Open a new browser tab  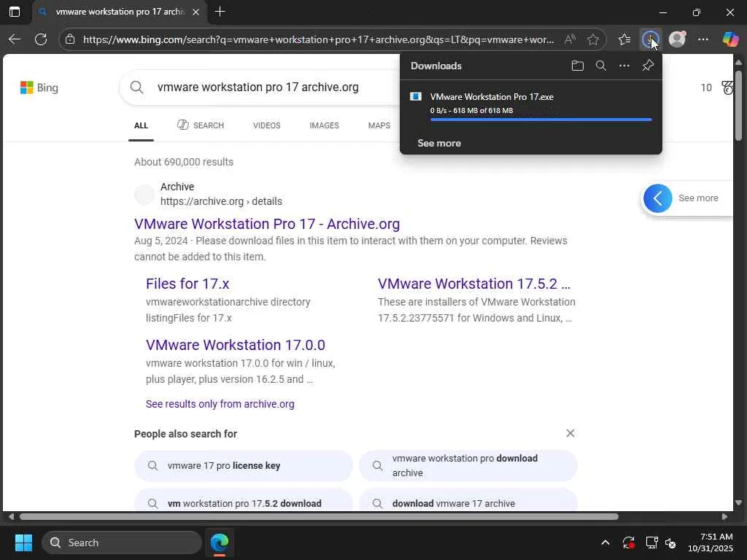pyautogui.click(x=220, y=12)
